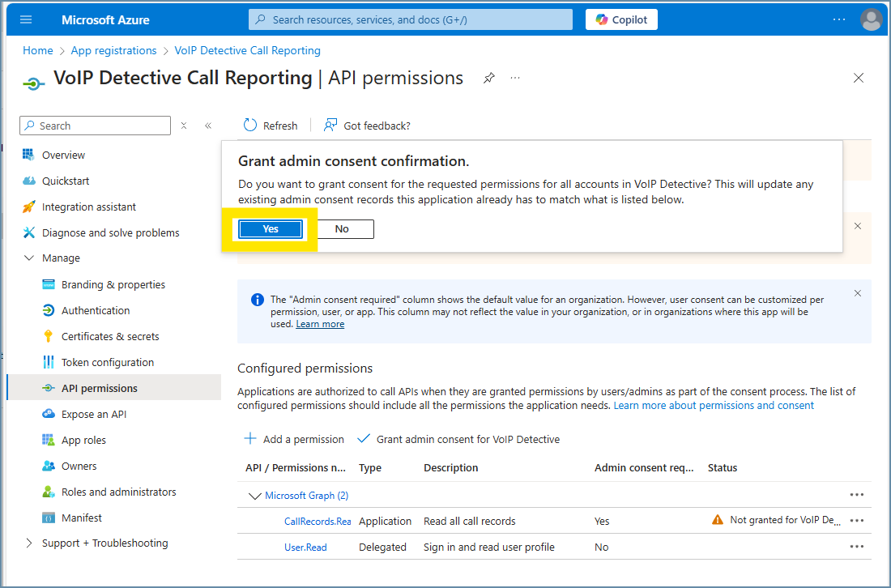The image size is (891, 588).
Task: Click the blue info icon in banner
Action: [257, 300]
